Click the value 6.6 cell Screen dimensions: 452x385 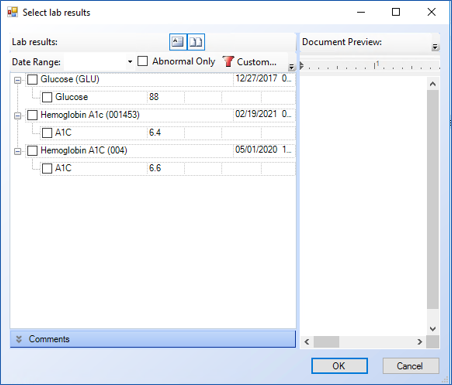(166, 168)
